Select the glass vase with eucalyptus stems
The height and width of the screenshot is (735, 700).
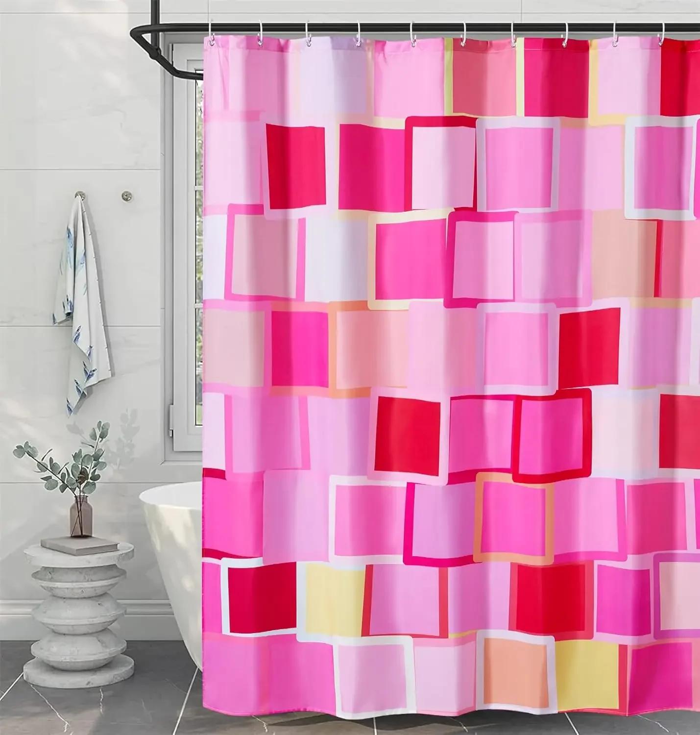coord(81,516)
